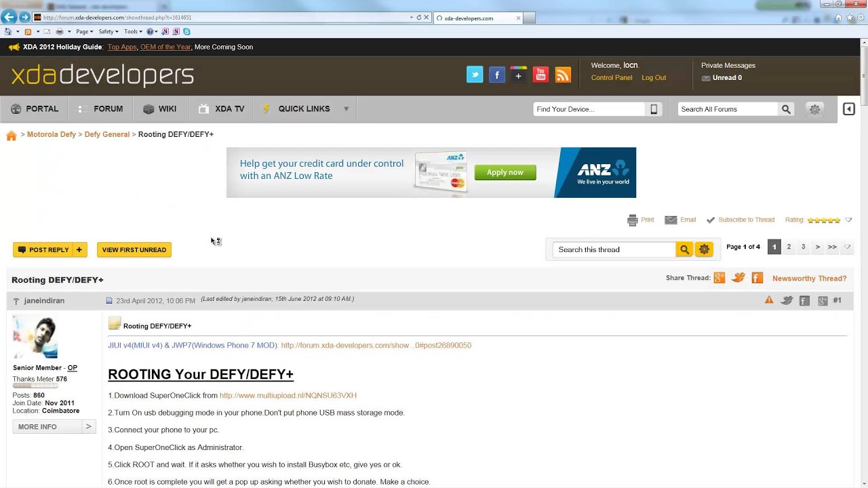Click the Find Your Device input field
The height and width of the screenshot is (488, 868).
(x=589, y=109)
